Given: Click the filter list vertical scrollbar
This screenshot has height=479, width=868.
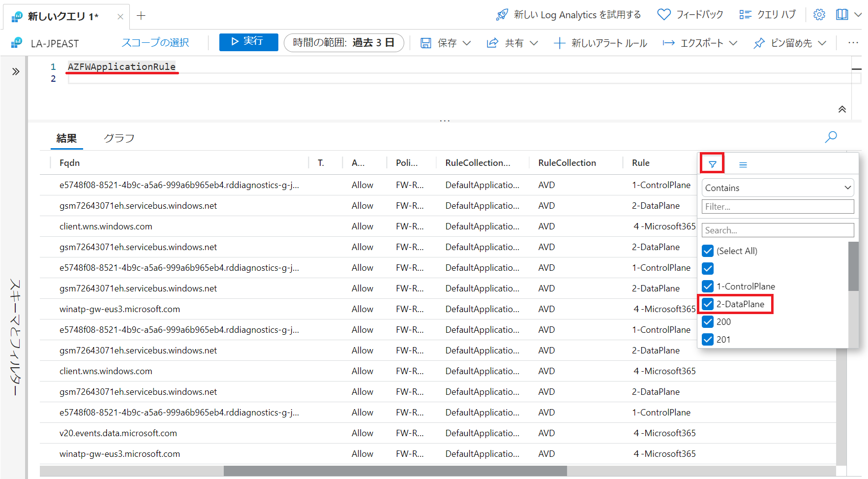Looking at the screenshot, I should pos(853,266).
